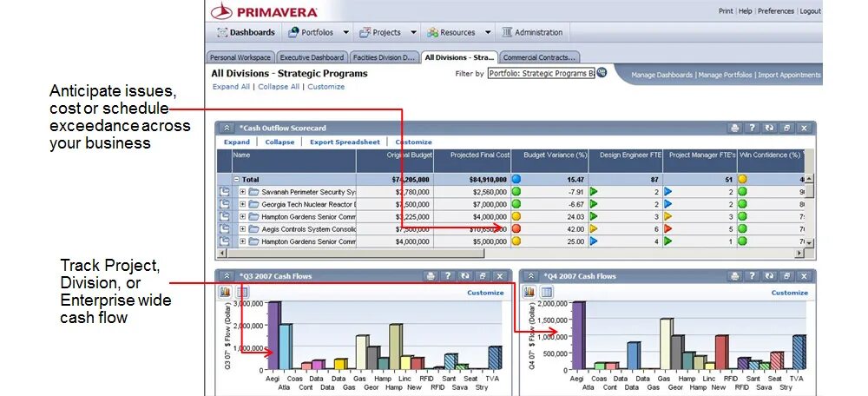The height and width of the screenshot is (396, 868).
Task: Refresh the Cash Outflow Scorecard portlet
Action: point(769,128)
